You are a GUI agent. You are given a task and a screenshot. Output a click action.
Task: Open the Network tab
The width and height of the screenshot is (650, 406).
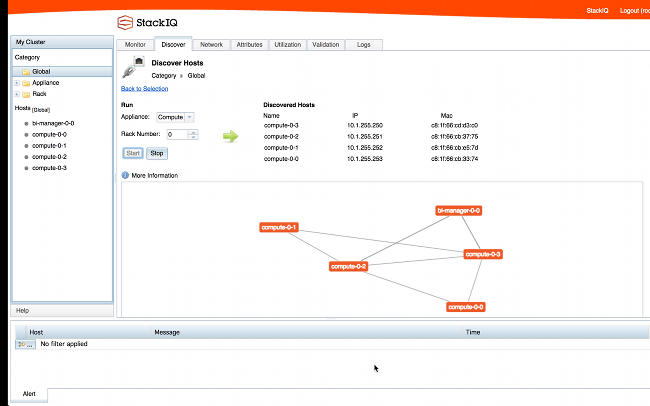[x=211, y=44]
